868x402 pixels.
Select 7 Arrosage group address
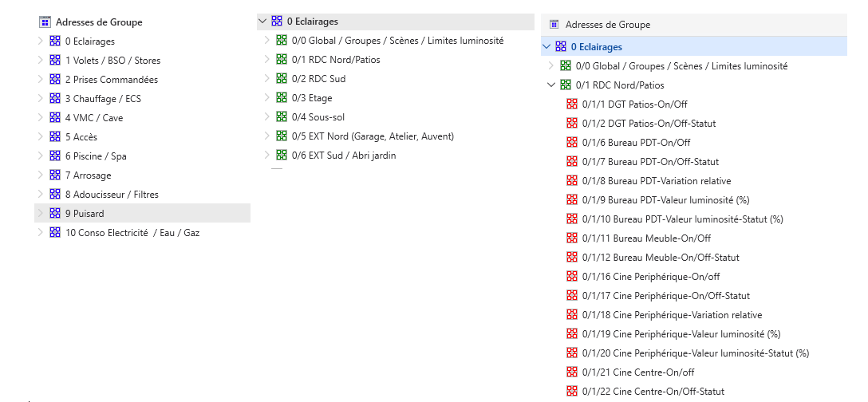pyautogui.click(x=88, y=175)
